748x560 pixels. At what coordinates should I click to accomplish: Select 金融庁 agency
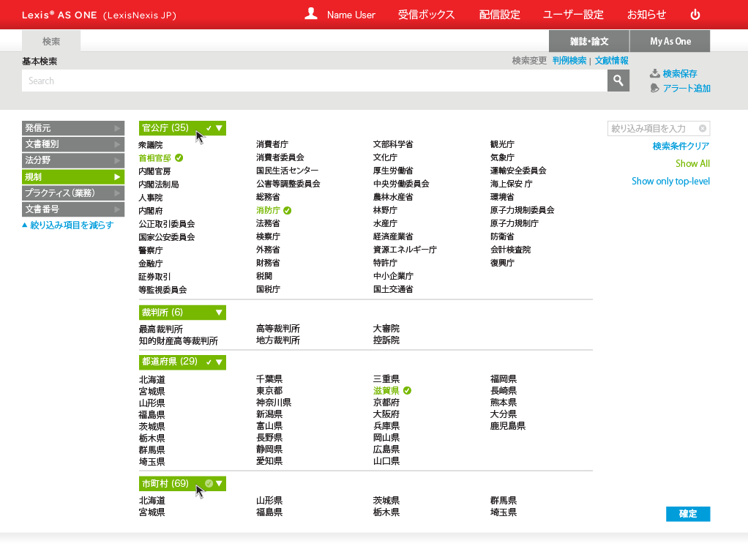pyautogui.click(x=150, y=264)
